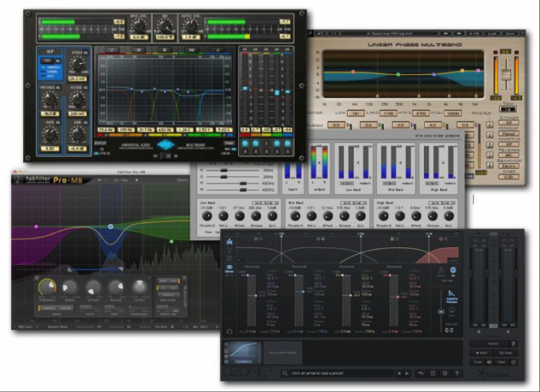Click UAD Type selector button

(x=47, y=61)
